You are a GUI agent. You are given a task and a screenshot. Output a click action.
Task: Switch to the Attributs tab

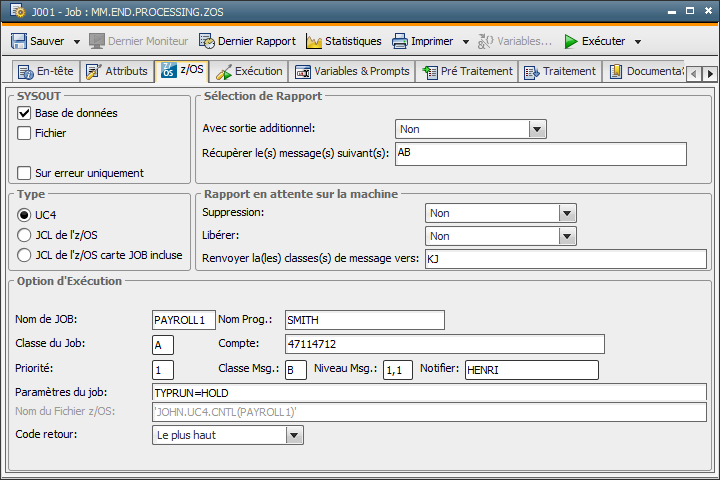tap(117, 71)
